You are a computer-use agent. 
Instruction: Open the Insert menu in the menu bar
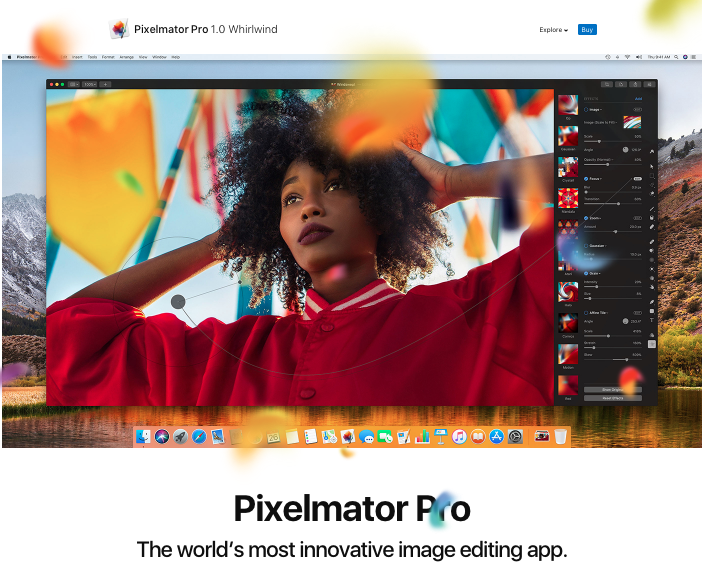click(77, 57)
